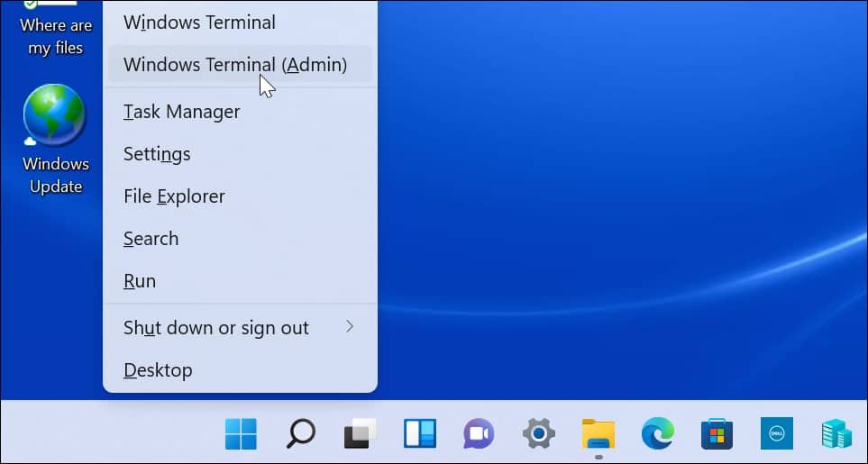Click the teal buildings icon on taskbar
The width and height of the screenshot is (868, 464).
click(x=836, y=433)
